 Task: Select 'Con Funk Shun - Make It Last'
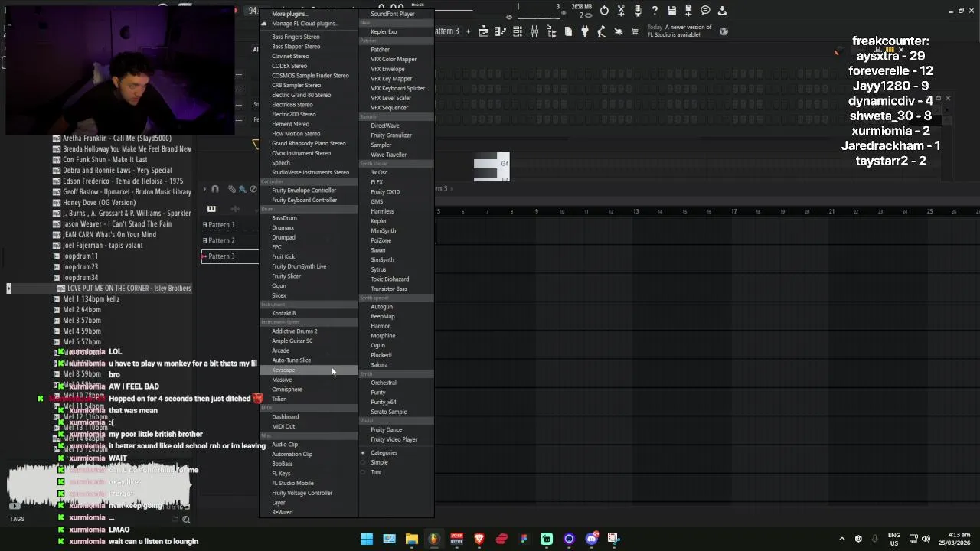point(105,160)
